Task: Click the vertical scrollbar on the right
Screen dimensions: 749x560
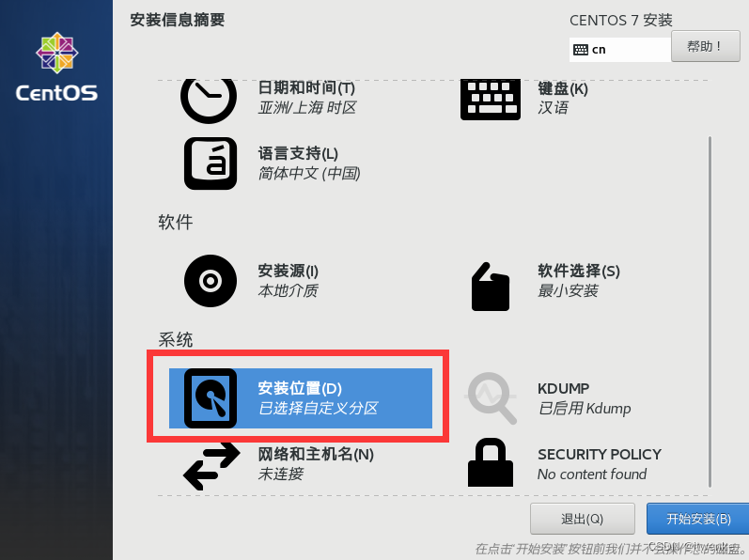Action: pyautogui.click(x=710, y=311)
